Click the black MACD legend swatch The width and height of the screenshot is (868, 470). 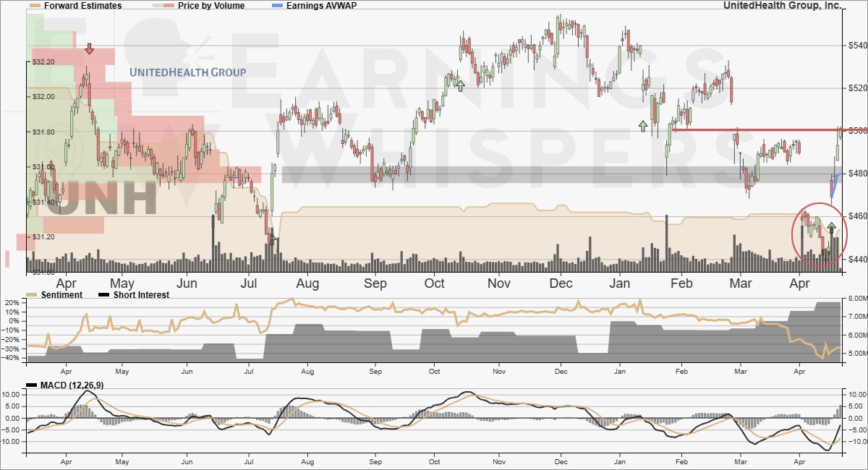pos(31,386)
